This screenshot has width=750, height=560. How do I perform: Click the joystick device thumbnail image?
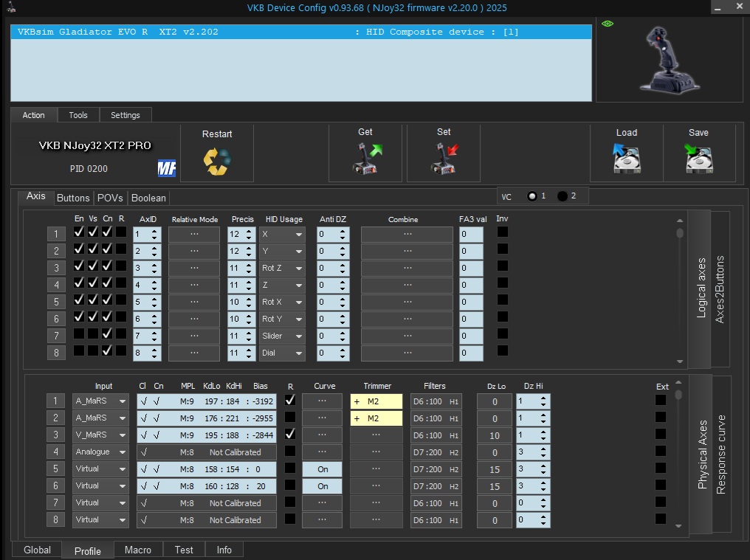(x=670, y=59)
